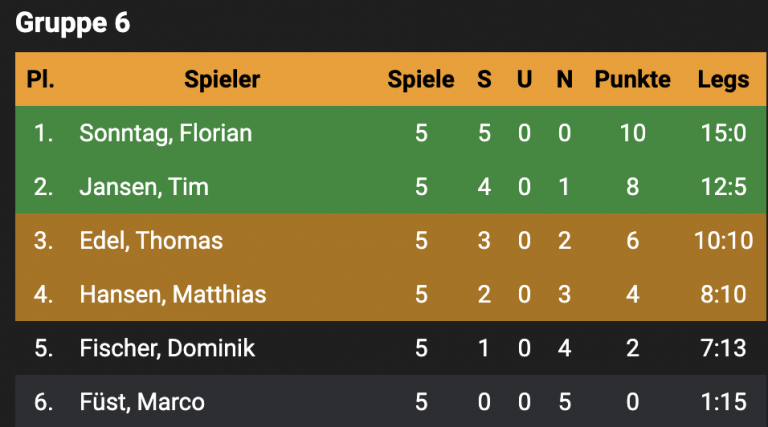Screen dimensions: 768x427
Task: Click the Spieler column header
Action: point(222,80)
